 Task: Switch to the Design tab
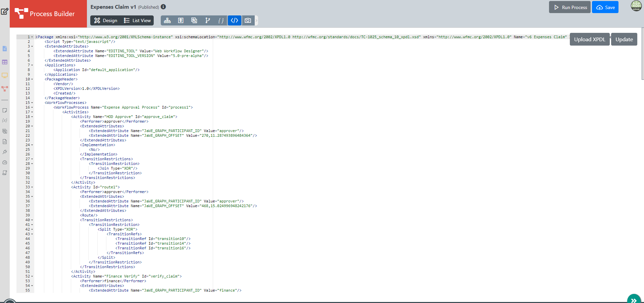click(x=106, y=20)
